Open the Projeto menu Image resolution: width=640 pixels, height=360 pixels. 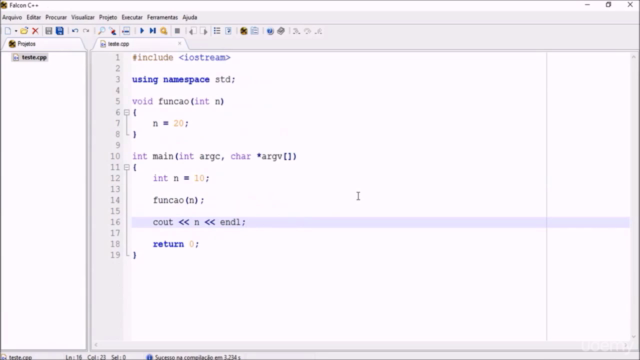click(108, 18)
